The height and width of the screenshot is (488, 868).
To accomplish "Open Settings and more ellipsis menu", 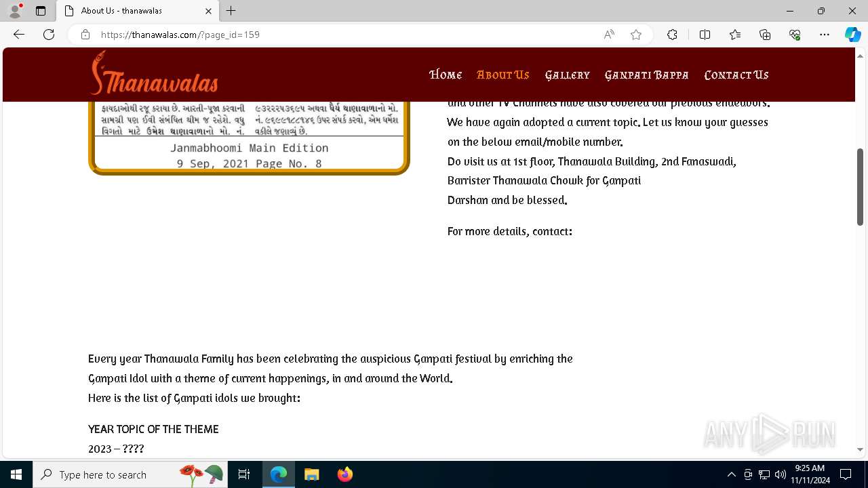I will 825,35.
